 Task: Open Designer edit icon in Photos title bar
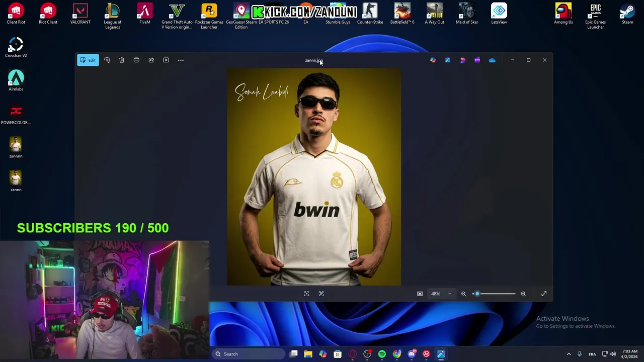(x=448, y=60)
